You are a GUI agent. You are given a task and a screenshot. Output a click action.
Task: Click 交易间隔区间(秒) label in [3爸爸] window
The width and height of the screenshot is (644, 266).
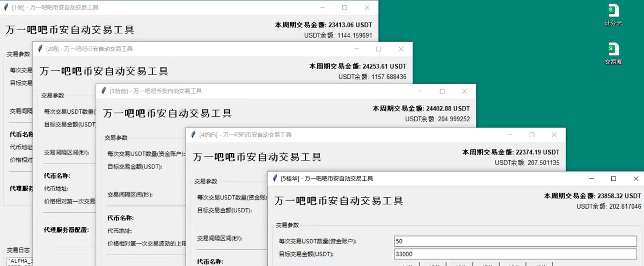tap(130, 195)
